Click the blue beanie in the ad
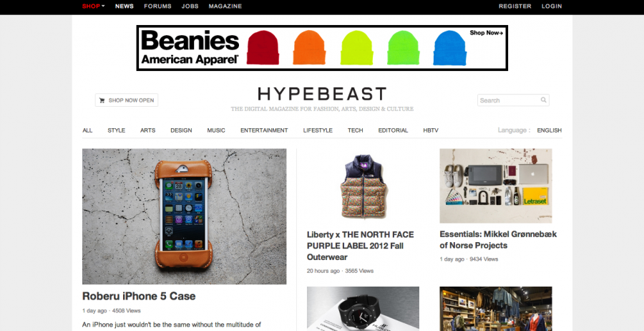The image size is (644, 331). click(450, 48)
